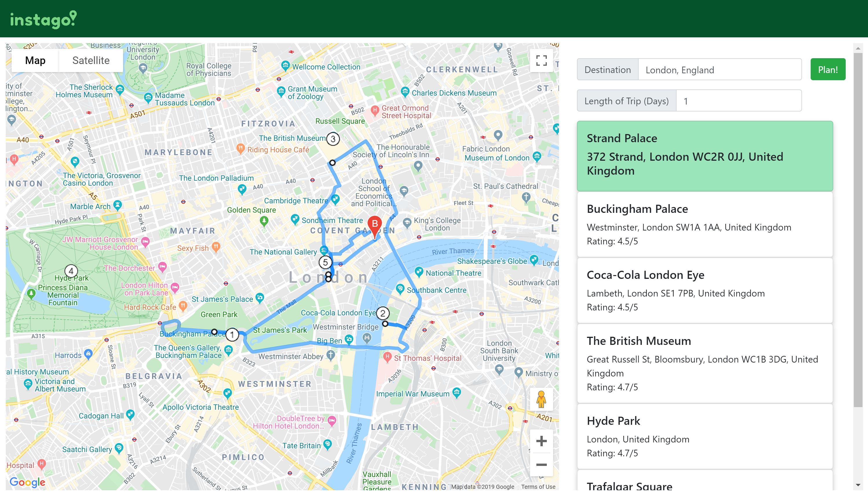The image size is (868, 494).
Task: Click waypoint marker 1 at Buckingham Palace
Action: coord(232,335)
